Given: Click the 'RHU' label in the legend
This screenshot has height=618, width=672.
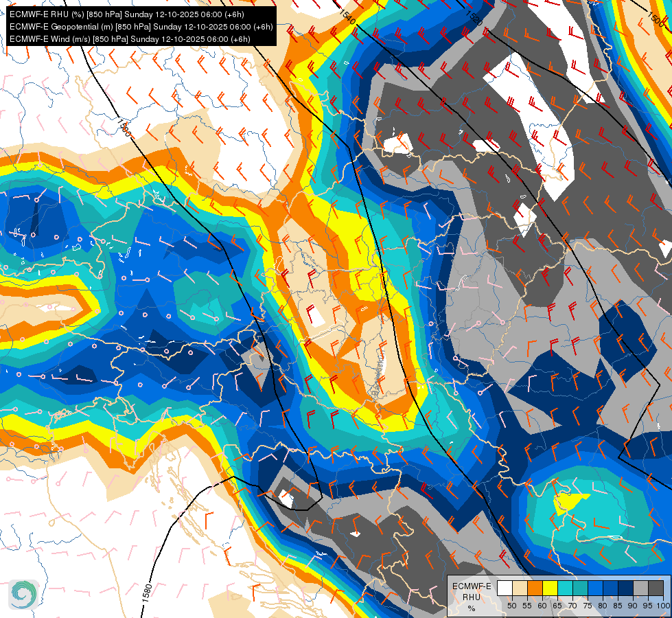Looking at the screenshot, I should tap(472, 597).
